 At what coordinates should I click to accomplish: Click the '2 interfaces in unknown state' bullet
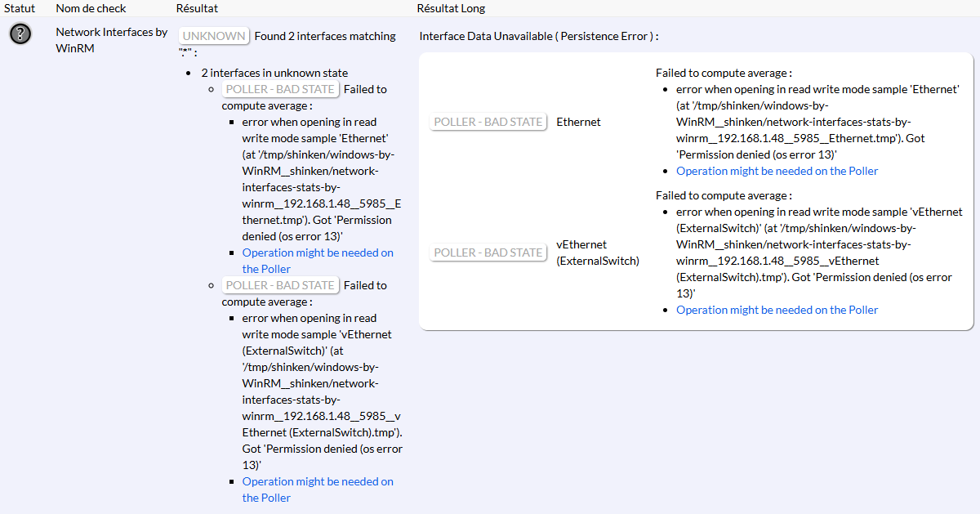click(274, 73)
